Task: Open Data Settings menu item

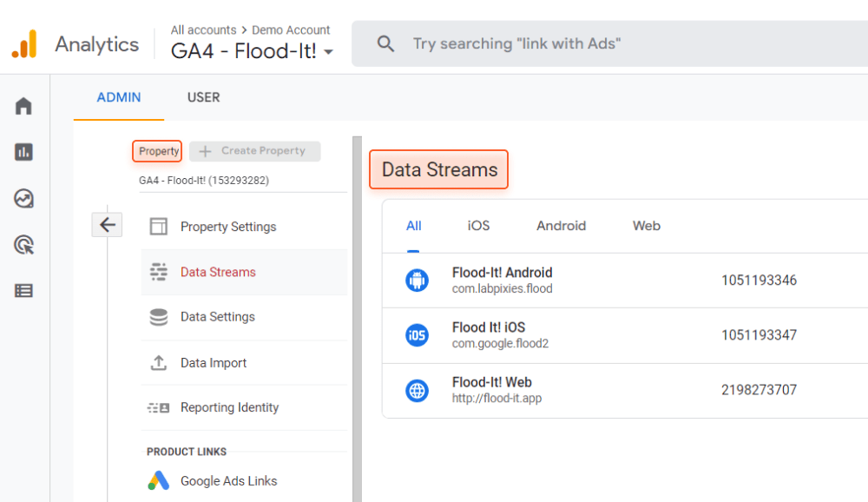Action: [x=244, y=317]
